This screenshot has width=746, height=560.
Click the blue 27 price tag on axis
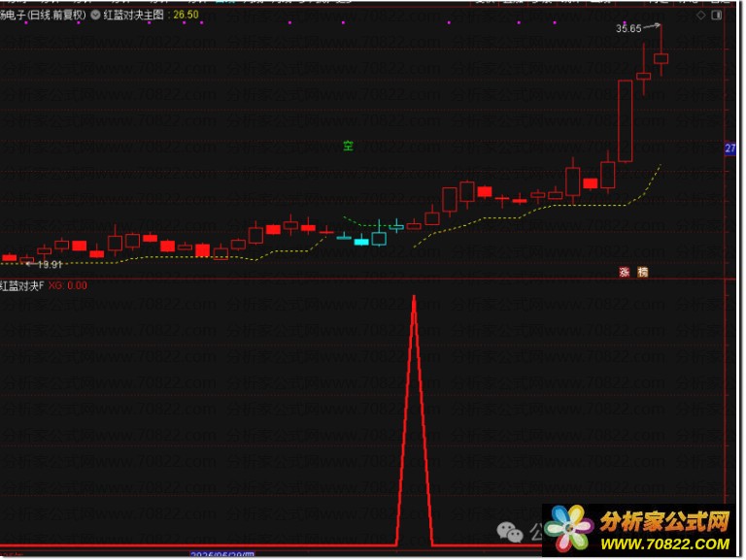click(730, 148)
